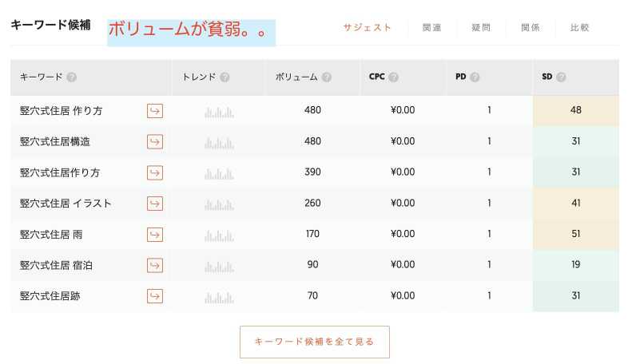This screenshot has width=636, height=364.
Task: Click arrow icon beside 竪穴式住居構造
Action: [x=155, y=141]
